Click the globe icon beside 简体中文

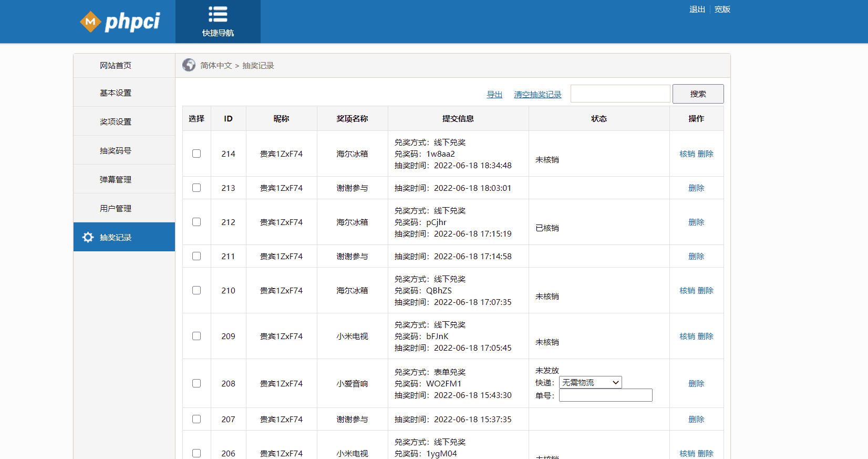coord(189,65)
